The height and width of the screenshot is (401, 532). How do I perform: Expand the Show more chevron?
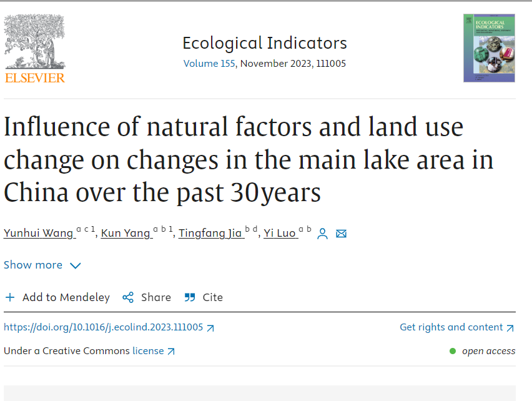tap(76, 265)
